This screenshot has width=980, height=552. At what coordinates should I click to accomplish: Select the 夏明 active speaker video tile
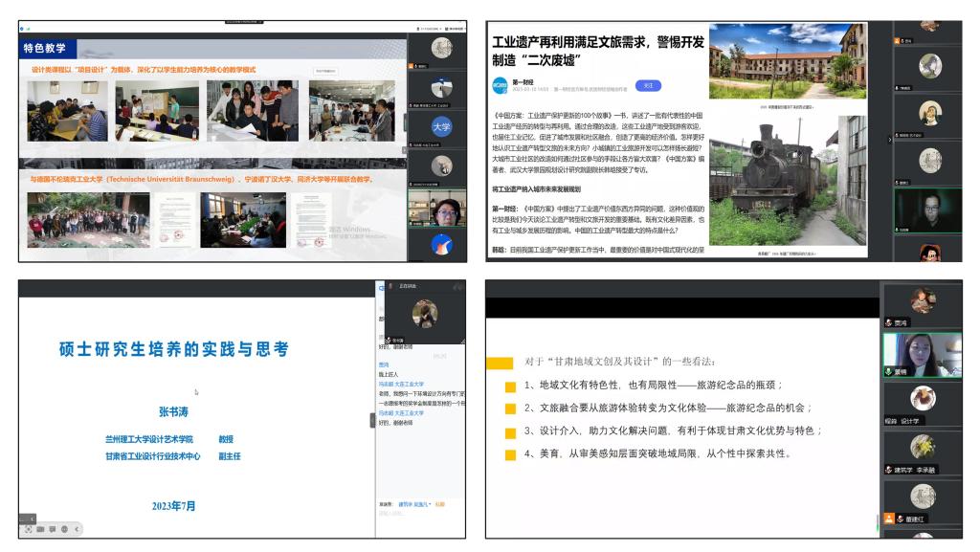click(922, 355)
